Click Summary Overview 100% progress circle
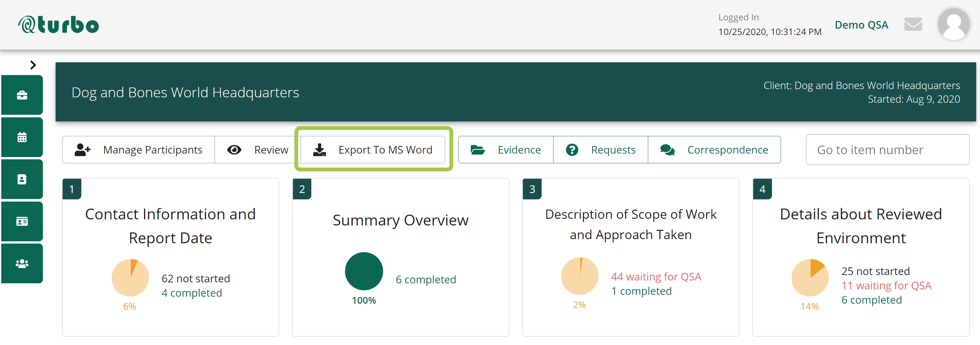 coord(364,272)
